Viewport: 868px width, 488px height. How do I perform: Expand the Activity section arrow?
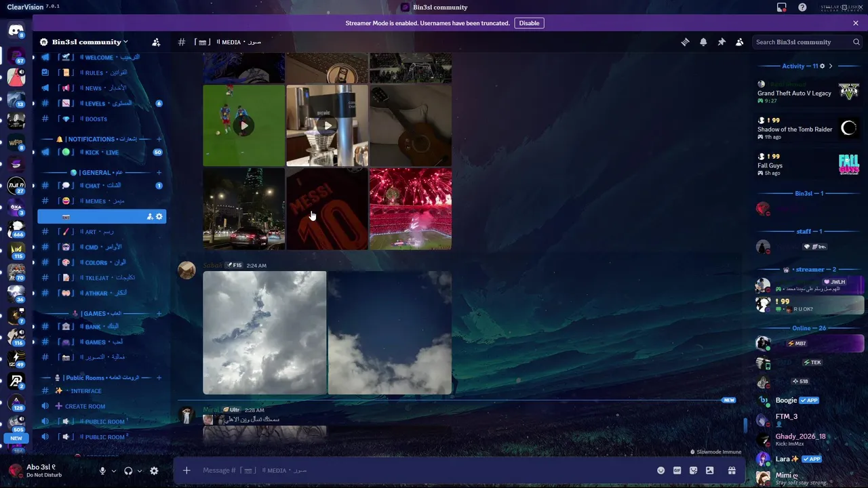pos(831,66)
